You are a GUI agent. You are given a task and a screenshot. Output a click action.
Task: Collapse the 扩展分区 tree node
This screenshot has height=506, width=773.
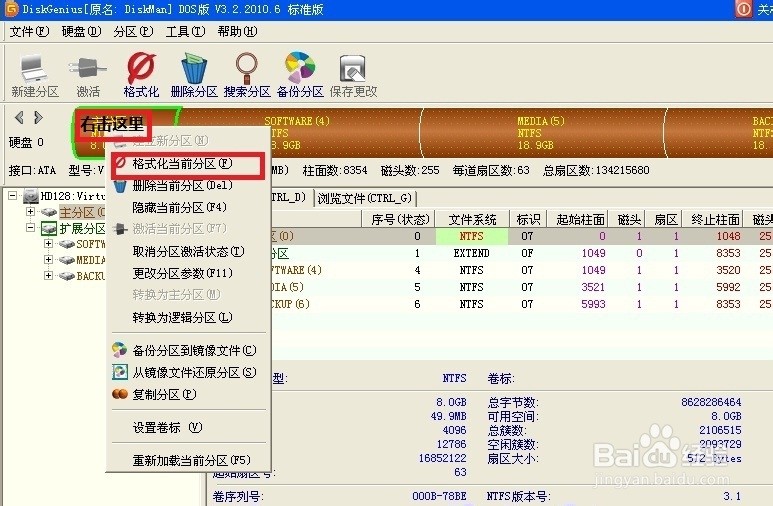tap(31, 228)
